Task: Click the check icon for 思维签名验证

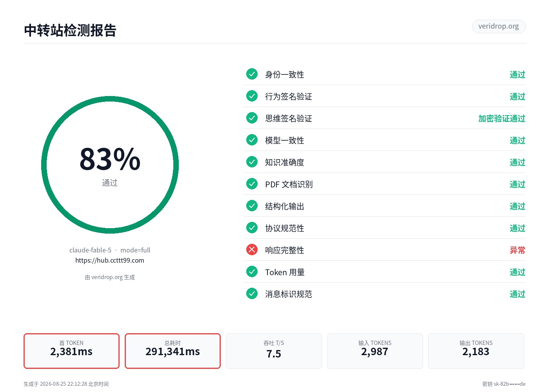Action: click(x=252, y=118)
